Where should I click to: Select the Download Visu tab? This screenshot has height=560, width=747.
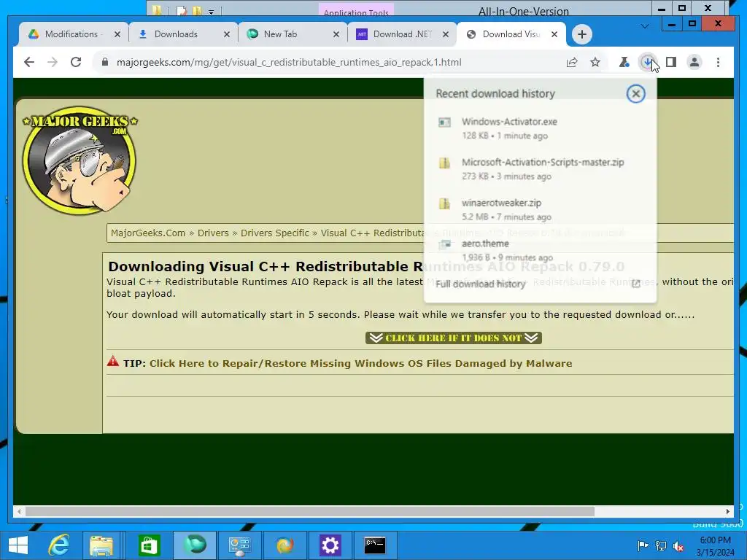click(511, 34)
